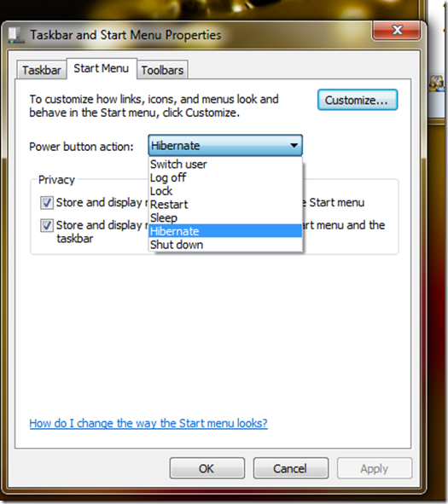448x504 pixels.
Task: Choose Log off from the list
Action: (x=225, y=177)
